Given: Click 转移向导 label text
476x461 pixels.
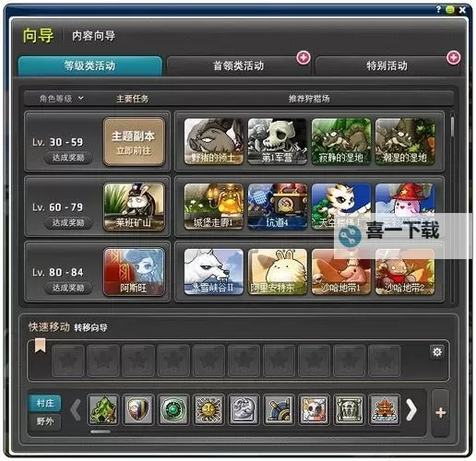Looking at the screenshot, I should pyautogui.click(x=90, y=327).
